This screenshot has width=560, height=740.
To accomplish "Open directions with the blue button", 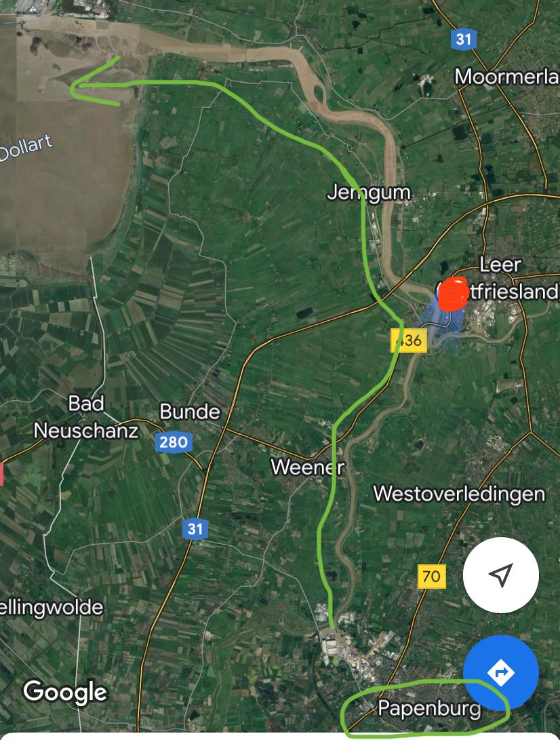I will (x=500, y=673).
